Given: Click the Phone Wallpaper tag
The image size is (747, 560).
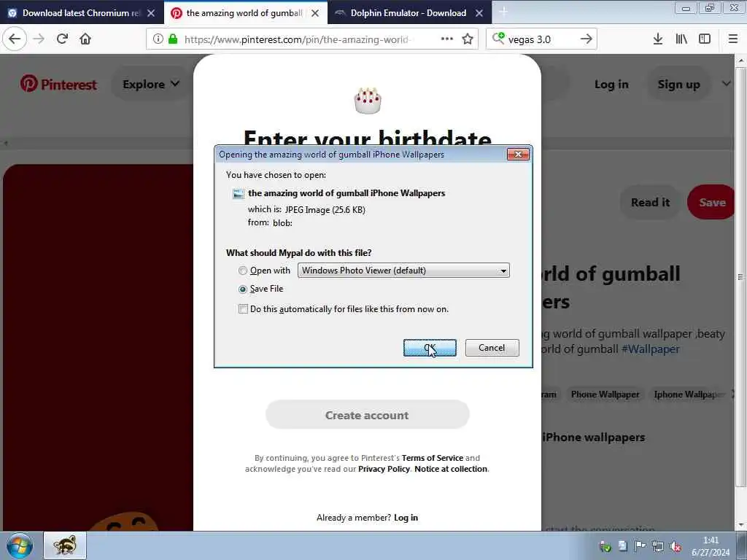Looking at the screenshot, I should (605, 394).
